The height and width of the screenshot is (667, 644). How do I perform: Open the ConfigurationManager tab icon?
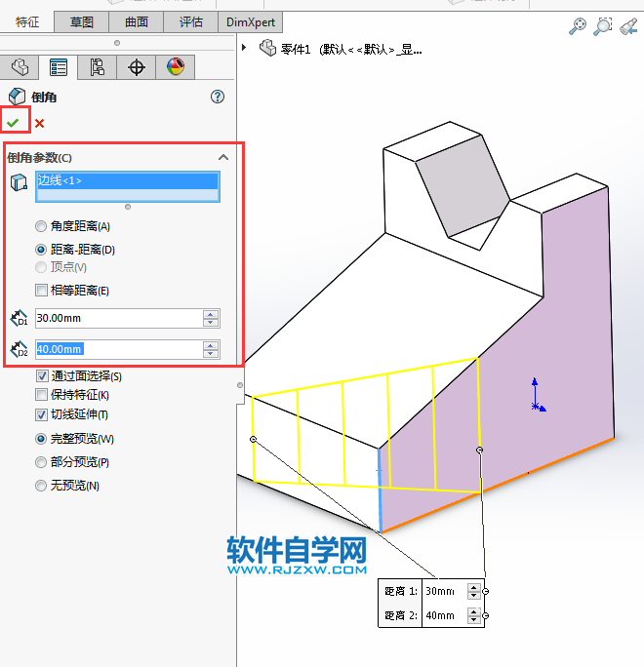tap(97, 67)
